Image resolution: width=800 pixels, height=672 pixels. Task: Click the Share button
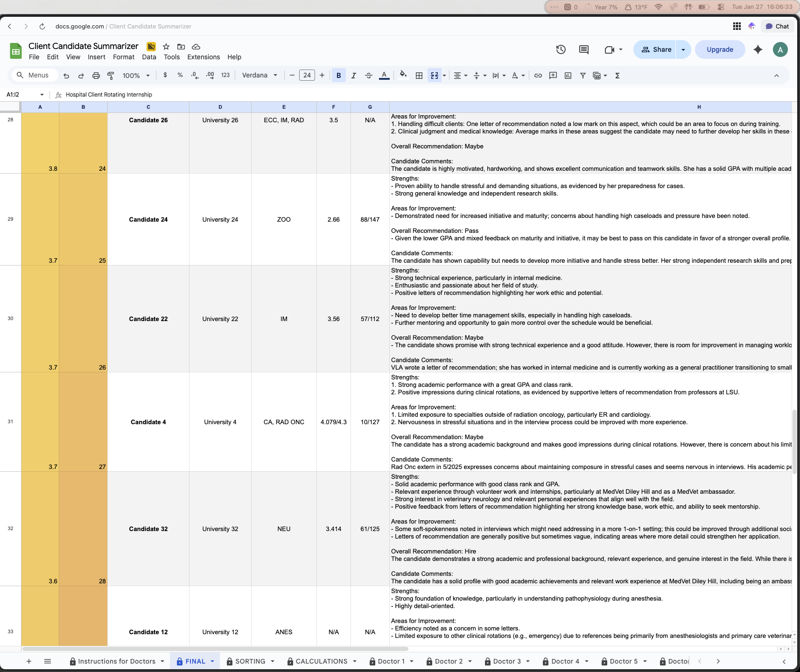(655, 49)
